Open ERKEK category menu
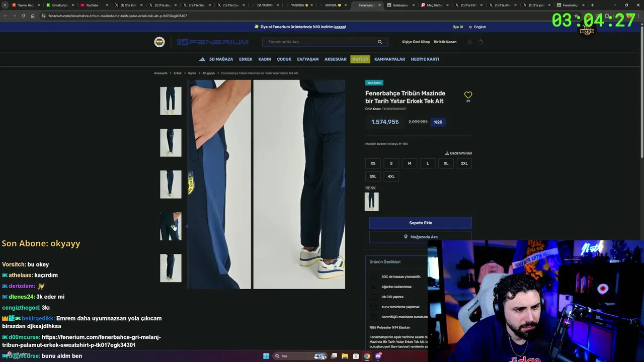 [246, 59]
